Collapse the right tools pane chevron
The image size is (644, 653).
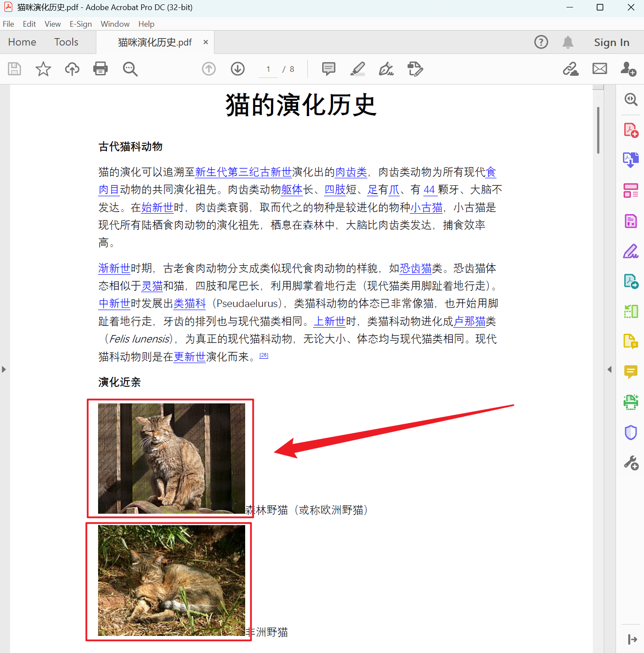pyautogui.click(x=610, y=369)
